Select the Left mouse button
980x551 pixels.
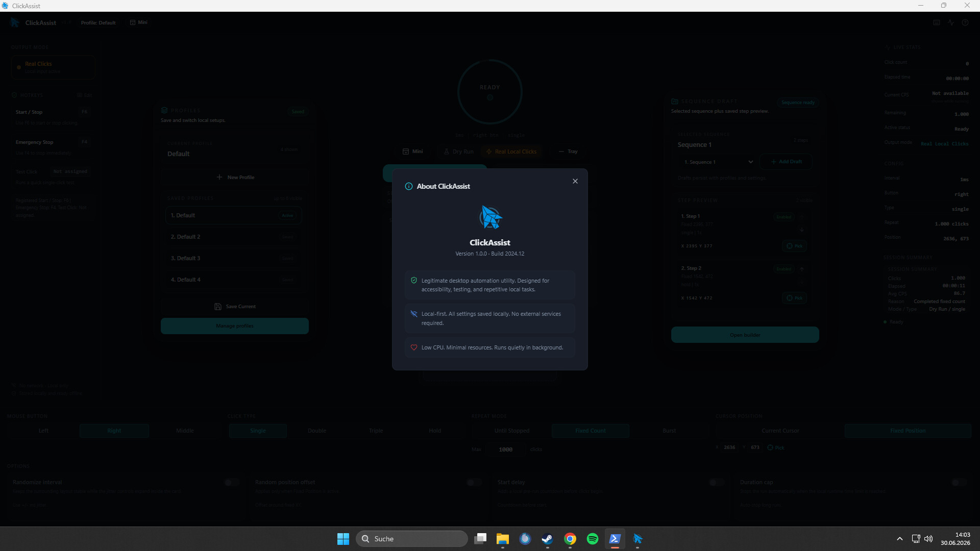coord(43,431)
